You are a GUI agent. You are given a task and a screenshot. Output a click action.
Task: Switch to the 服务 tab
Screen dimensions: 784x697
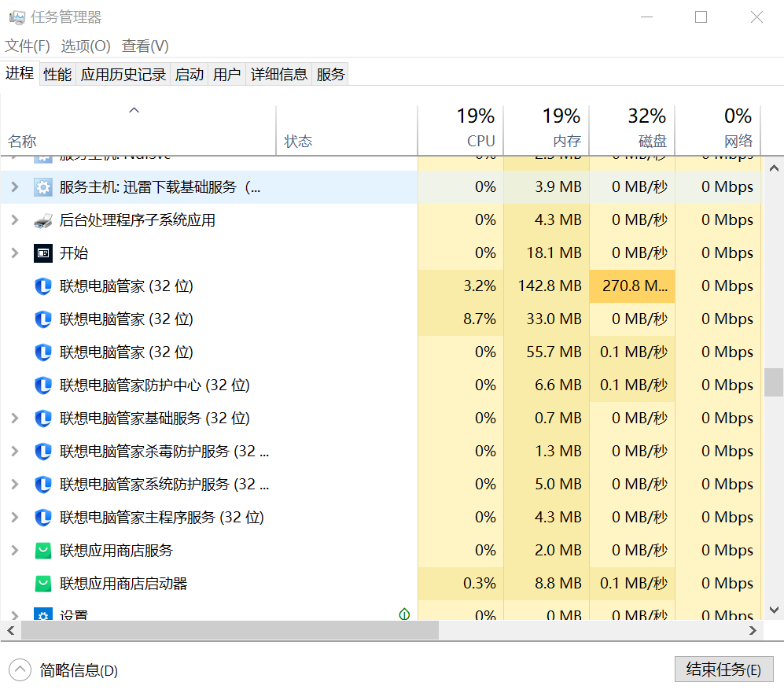pyautogui.click(x=330, y=75)
